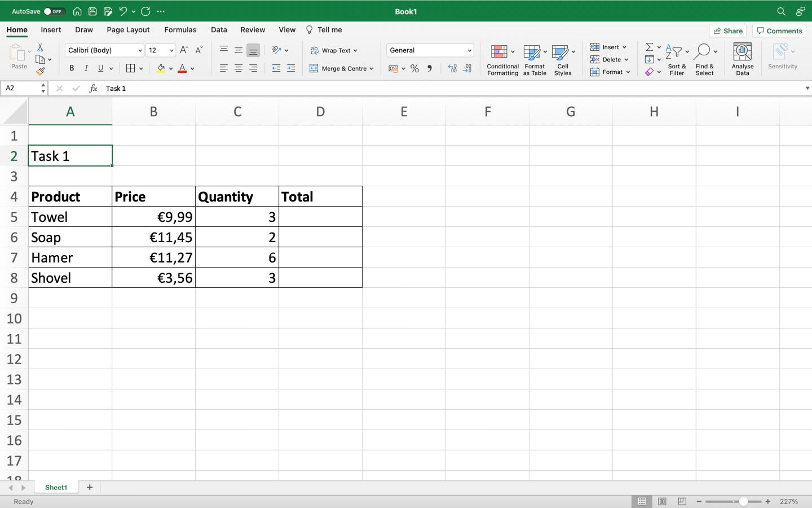Toggle Wrap Text
Viewport: 812px width, 508px height.
click(334, 50)
